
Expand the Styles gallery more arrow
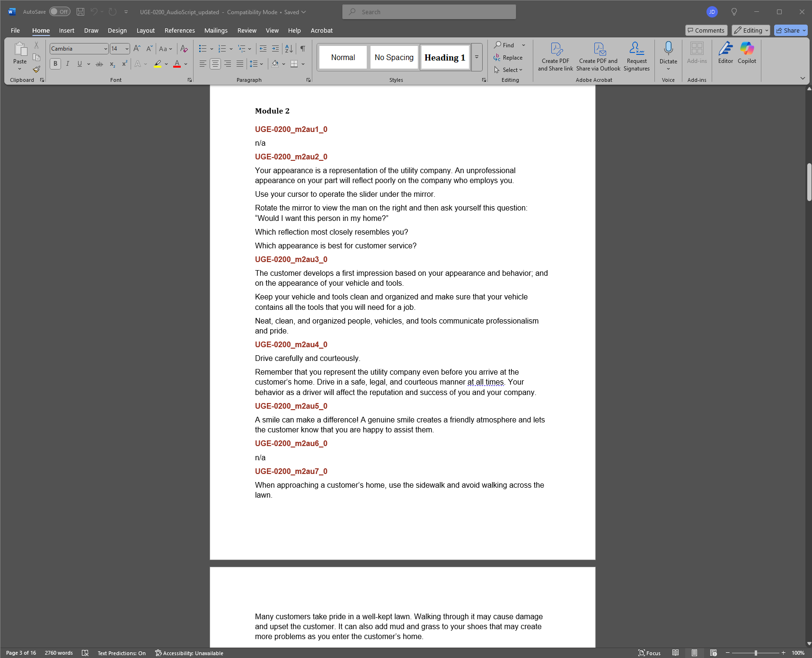(477, 57)
